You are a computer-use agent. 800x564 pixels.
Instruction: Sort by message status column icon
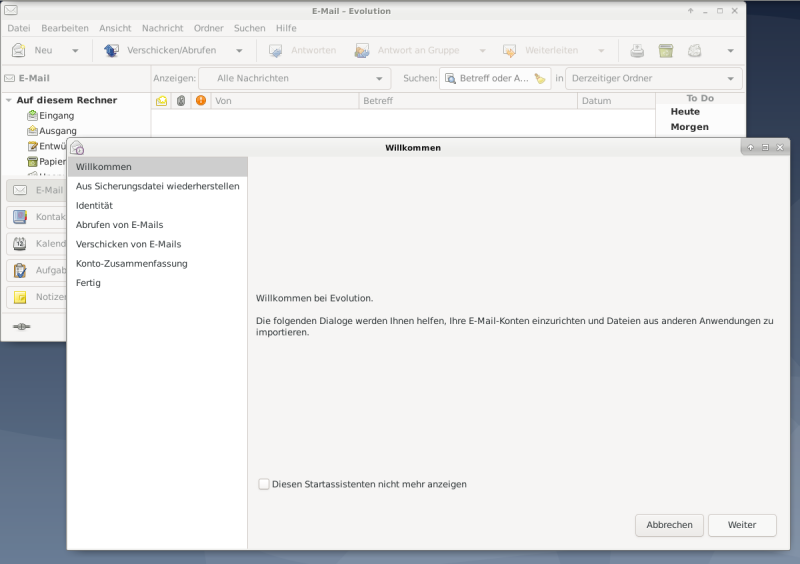coord(161,101)
